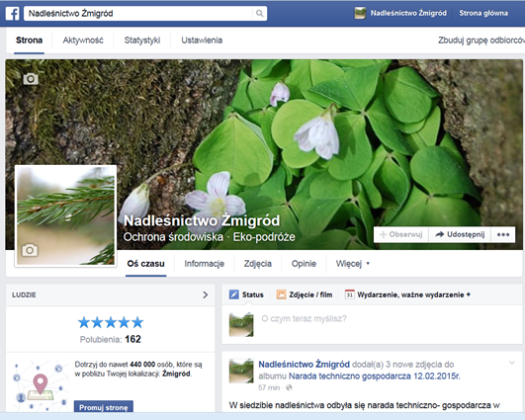This screenshot has height=420, width=525.
Task: Switch to the Strona tab
Action: click(x=29, y=41)
